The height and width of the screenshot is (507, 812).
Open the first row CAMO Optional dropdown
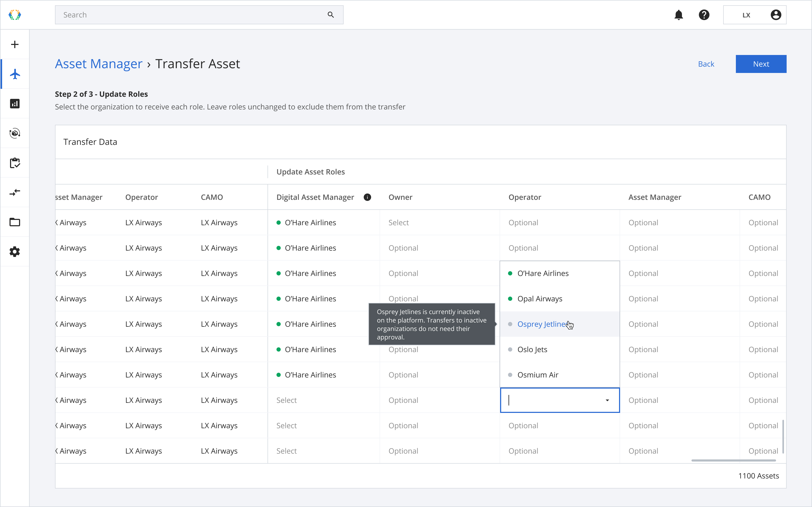coord(763,223)
